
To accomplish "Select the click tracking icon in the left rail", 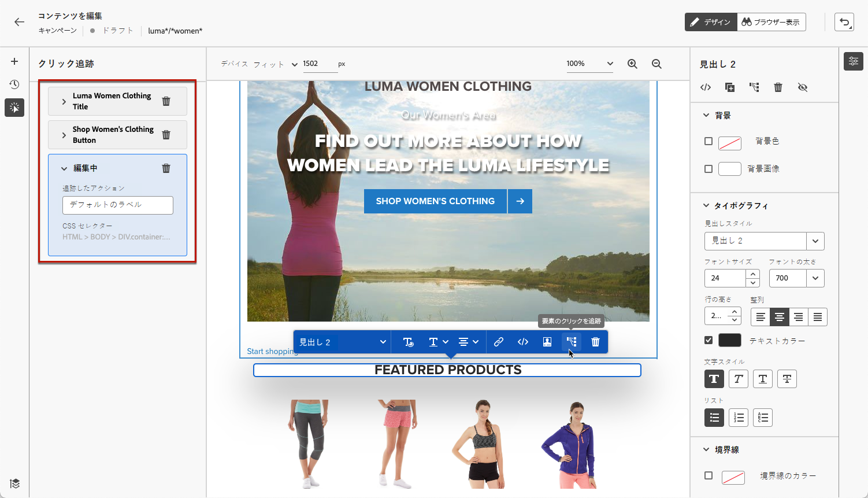I will pyautogui.click(x=14, y=108).
